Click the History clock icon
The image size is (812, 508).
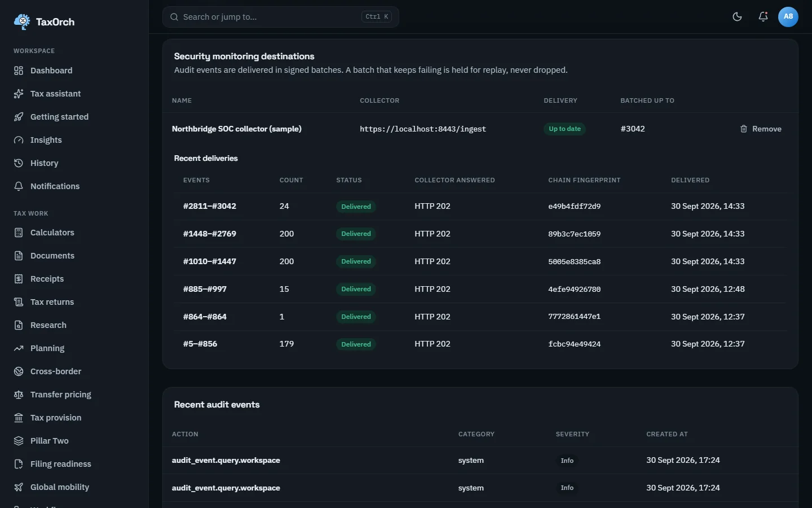pyautogui.click(x=19, y=163)
